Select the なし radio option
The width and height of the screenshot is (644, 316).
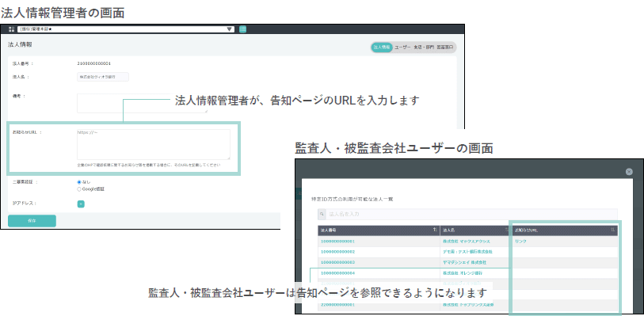(x=79, y=182)
